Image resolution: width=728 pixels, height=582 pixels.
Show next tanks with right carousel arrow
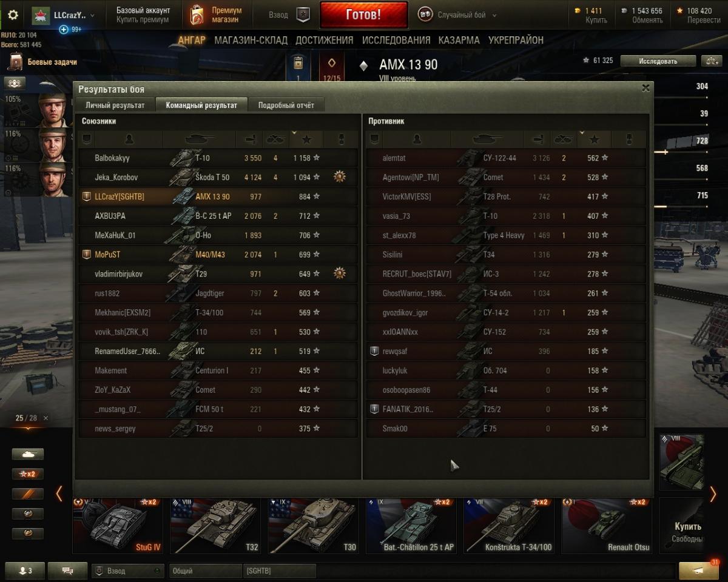point(713,494)
